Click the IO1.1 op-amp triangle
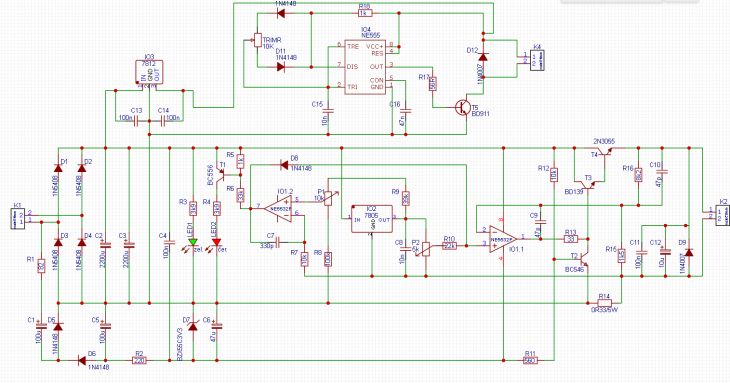Viewport: 730px width, 383px height. tap(503, 238)
